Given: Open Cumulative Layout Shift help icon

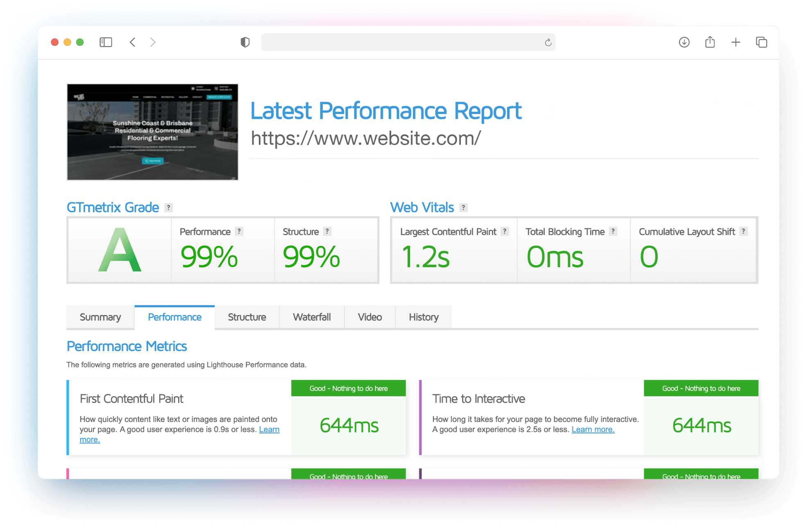Looking at the screenshot, I should (x=743, y=232).
